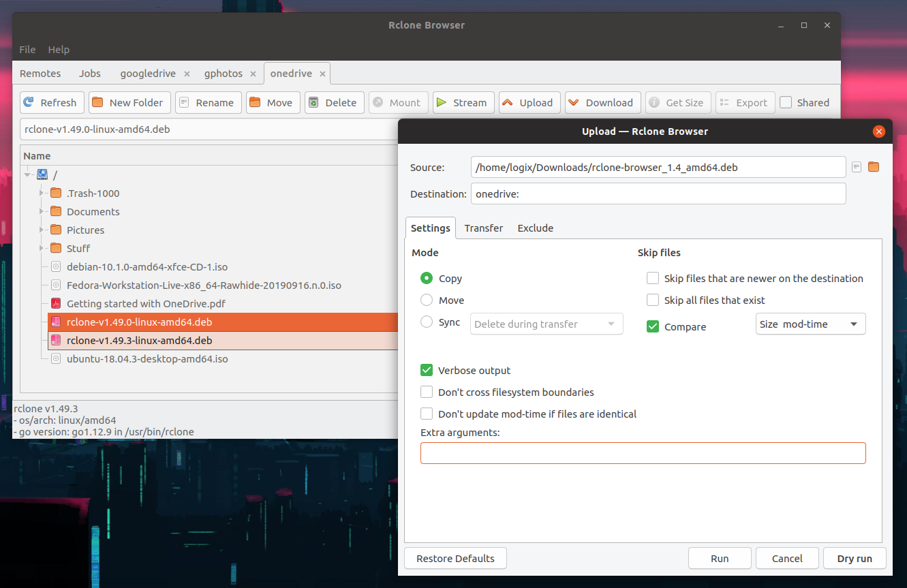Click the Delete toolbar icon
The width and height of the screenshot is (907, 588).
tap(334, 102)
